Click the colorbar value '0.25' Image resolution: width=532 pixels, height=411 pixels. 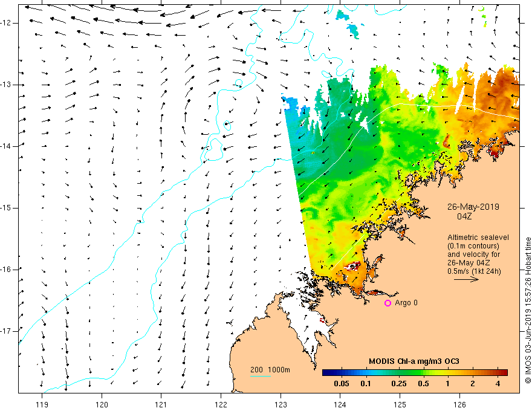click(x=398, y=384)
